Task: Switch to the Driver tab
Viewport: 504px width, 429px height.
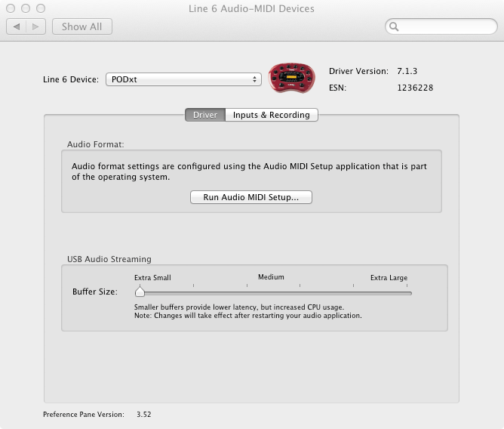Action: click(x=205, y=115)
